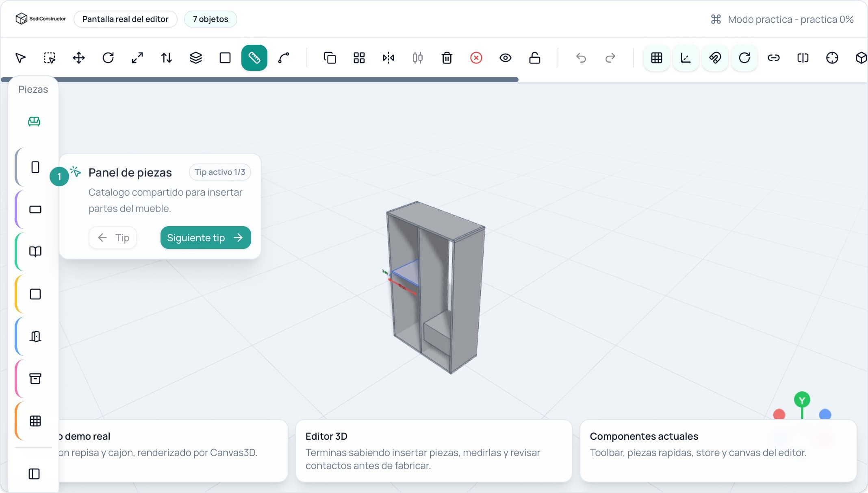868x493 pixels.
Task: Toggle the magnet snap button
Action: (715, 58)
